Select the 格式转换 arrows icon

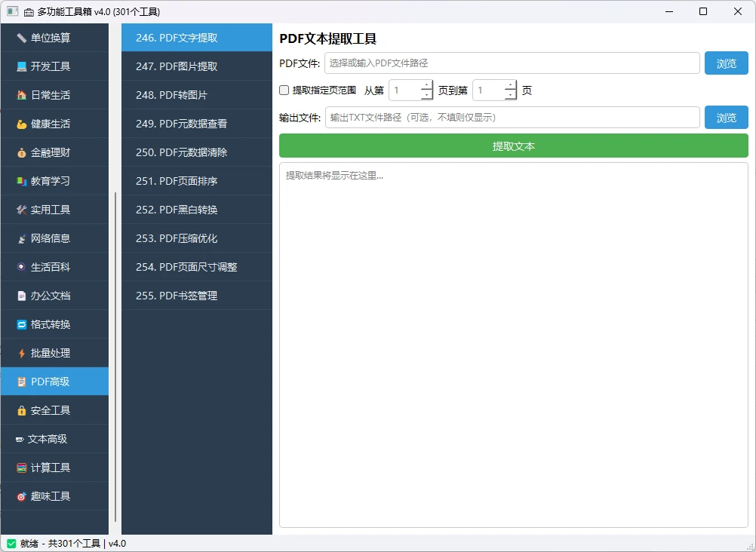point(21,324)
